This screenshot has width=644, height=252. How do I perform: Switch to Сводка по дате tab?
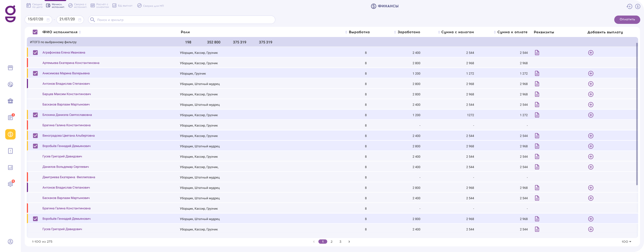click(x=34, y=6)
